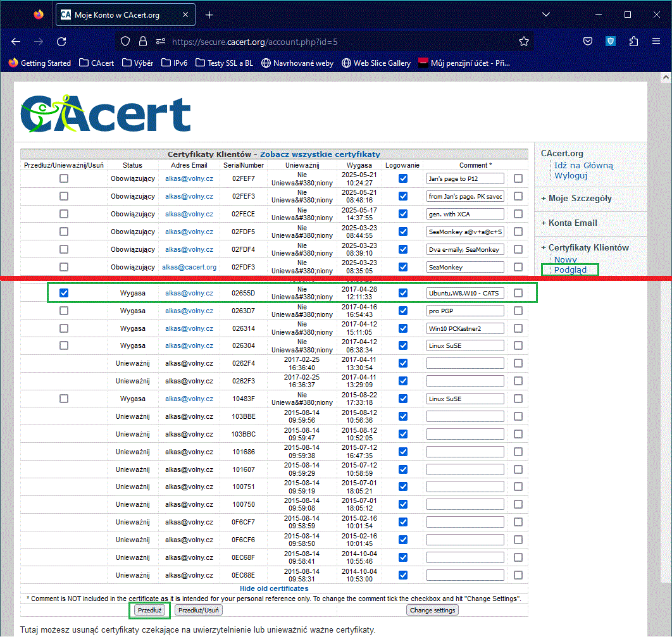The image size is (672, 639).
Task: Bookmark this page with the star icon
Action: pyautogui.click(x=523, y=42)
